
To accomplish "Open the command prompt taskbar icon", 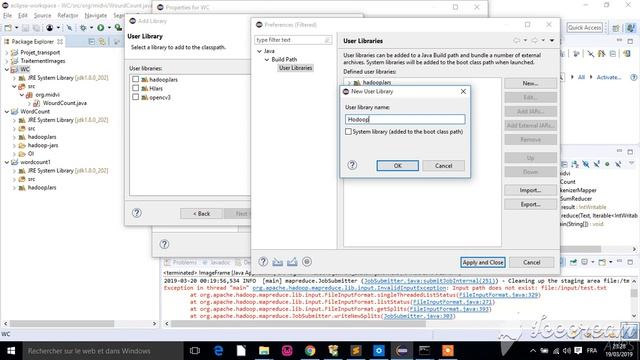I will (x=424, y=351).
